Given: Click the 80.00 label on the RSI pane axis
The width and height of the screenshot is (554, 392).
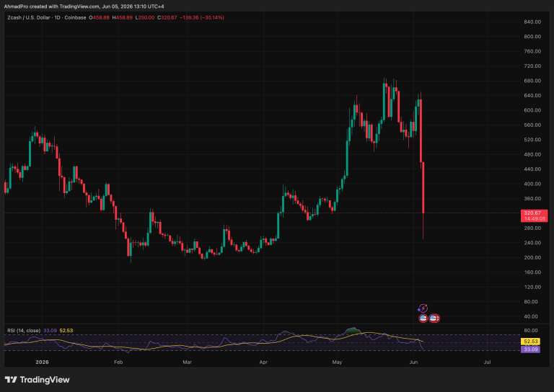Looking at the screenshot, I should coord(532,331).
